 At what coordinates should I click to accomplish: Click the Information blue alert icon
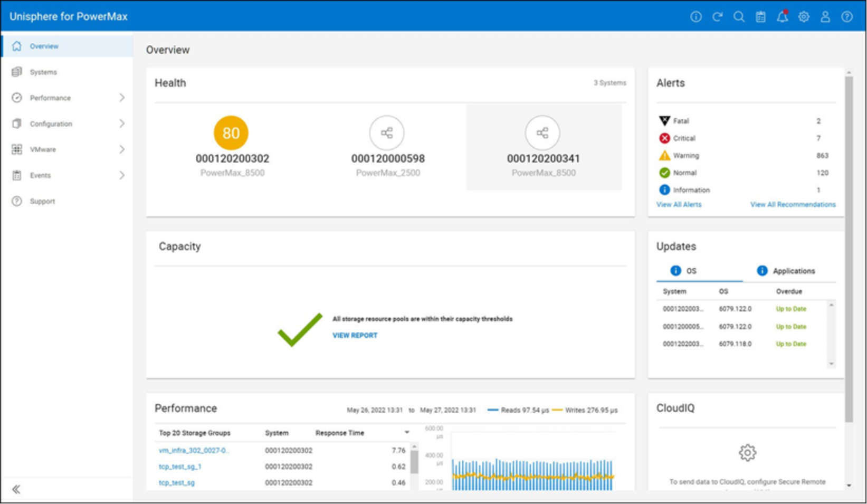tap(664, 189)
